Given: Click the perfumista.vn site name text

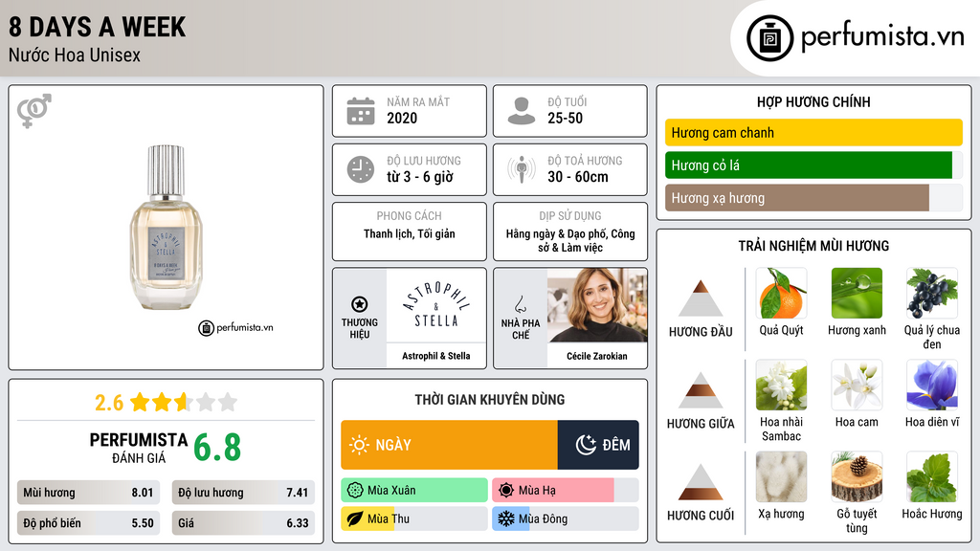Looking at the screenshot, I should pyautogui.click(x=882, y=36).
